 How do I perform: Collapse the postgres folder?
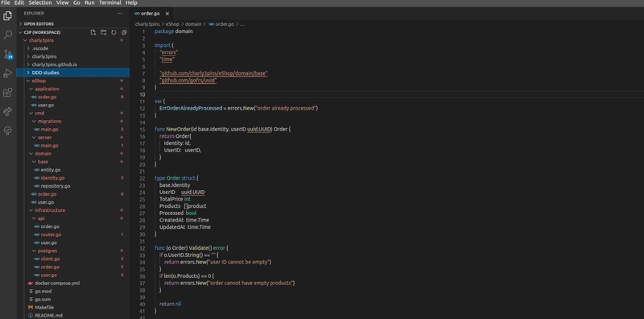[72, 251]
